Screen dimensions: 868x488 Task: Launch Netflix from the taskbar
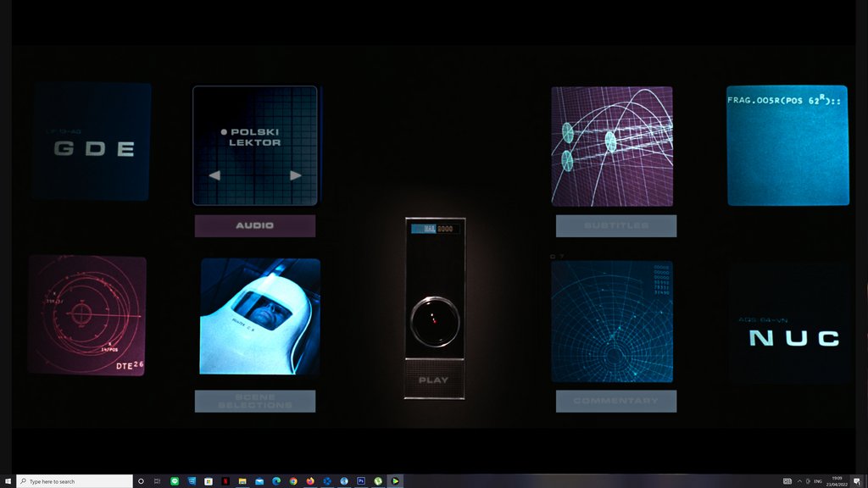tap(225, 481)
